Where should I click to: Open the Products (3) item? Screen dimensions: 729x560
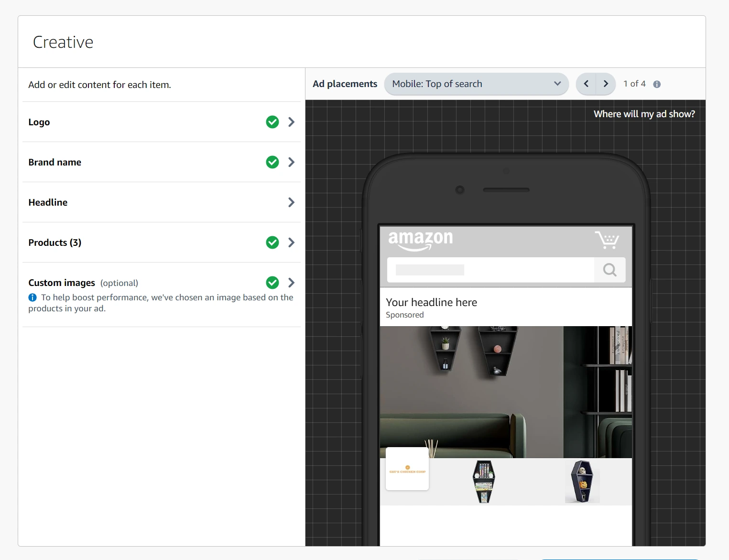(x=55, y=242)
